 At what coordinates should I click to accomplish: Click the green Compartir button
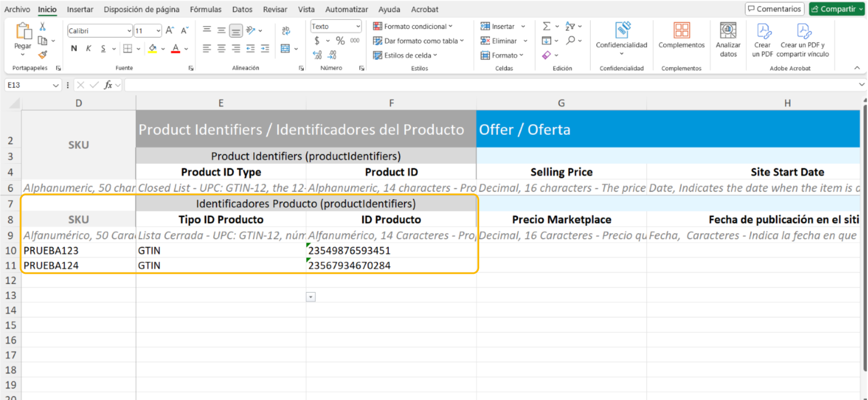pos(836,9)
